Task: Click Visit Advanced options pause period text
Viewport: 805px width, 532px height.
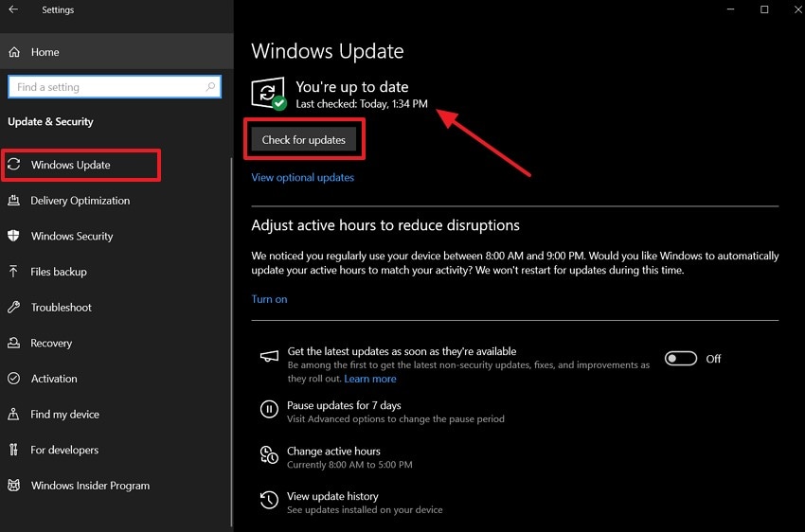Action: 395,419
